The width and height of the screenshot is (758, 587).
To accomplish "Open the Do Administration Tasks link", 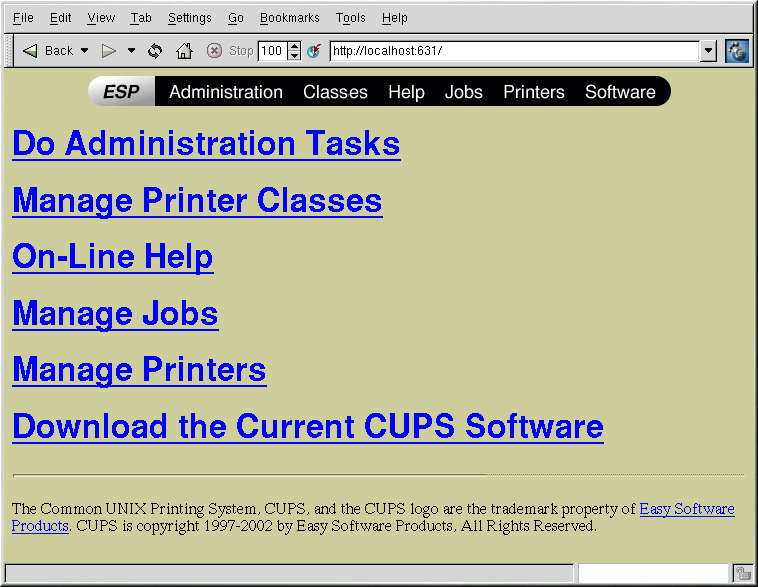I will [x=206, y=144].
